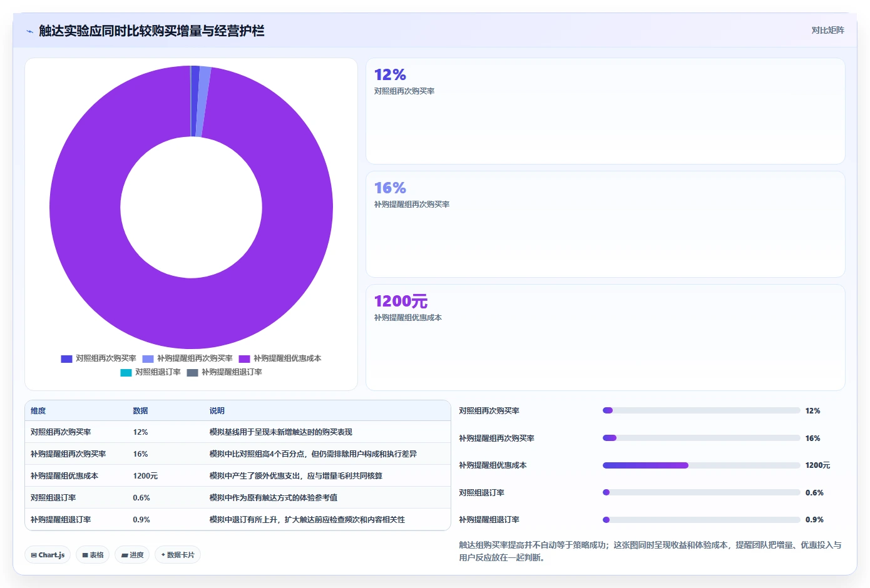
Task: Open the 12% 对照组再次购买率 card
Action: point(605,111)
